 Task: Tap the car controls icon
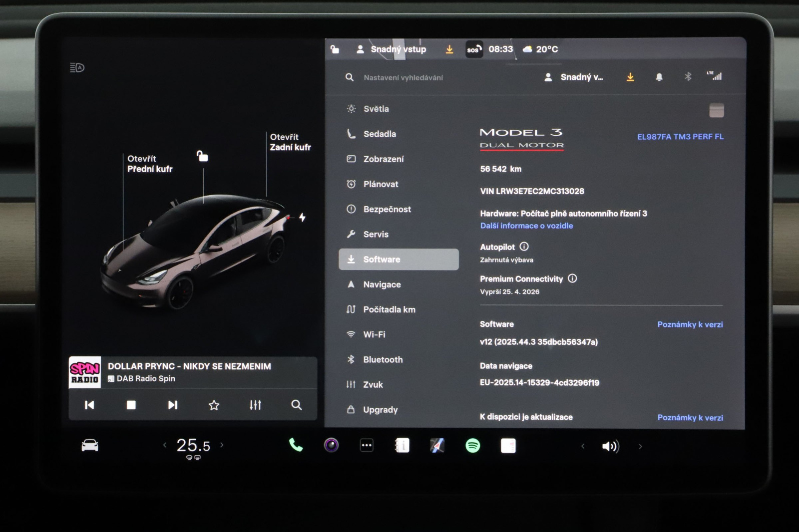(90, 445)
